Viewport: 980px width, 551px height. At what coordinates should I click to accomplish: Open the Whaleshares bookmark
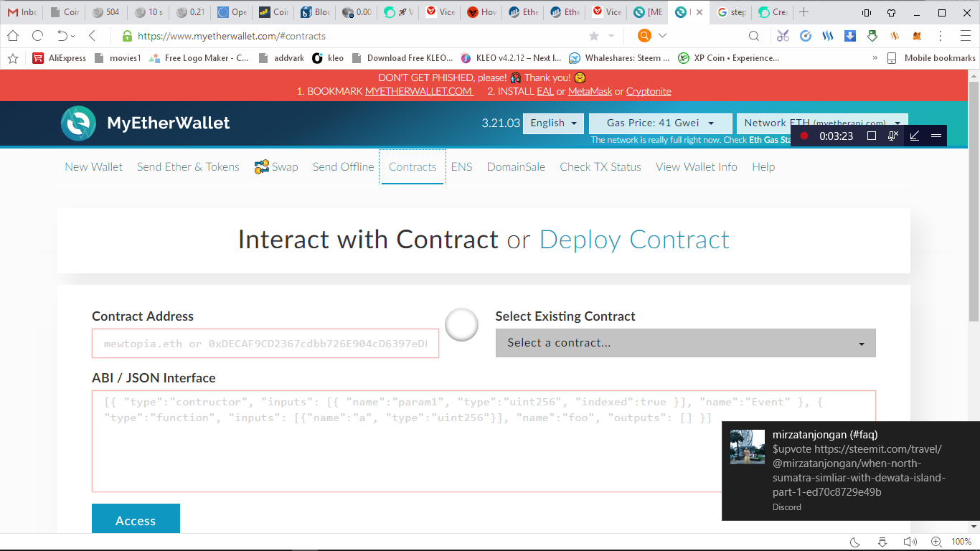[x=619, y=58]
